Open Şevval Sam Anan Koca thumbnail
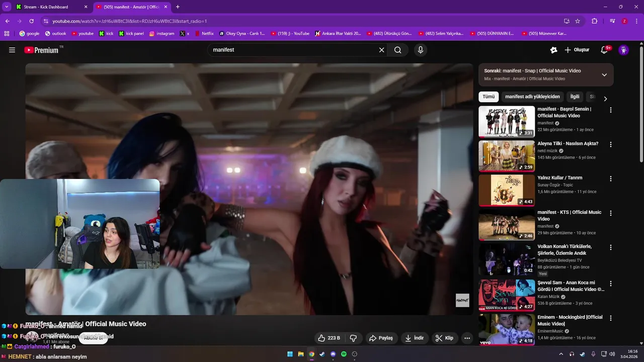Screen dimensions: 644x362 pos(507,295)
